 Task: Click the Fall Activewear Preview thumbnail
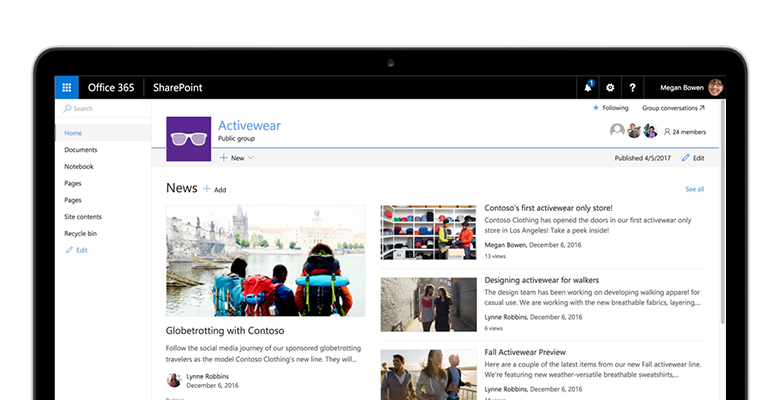point(428,375)
